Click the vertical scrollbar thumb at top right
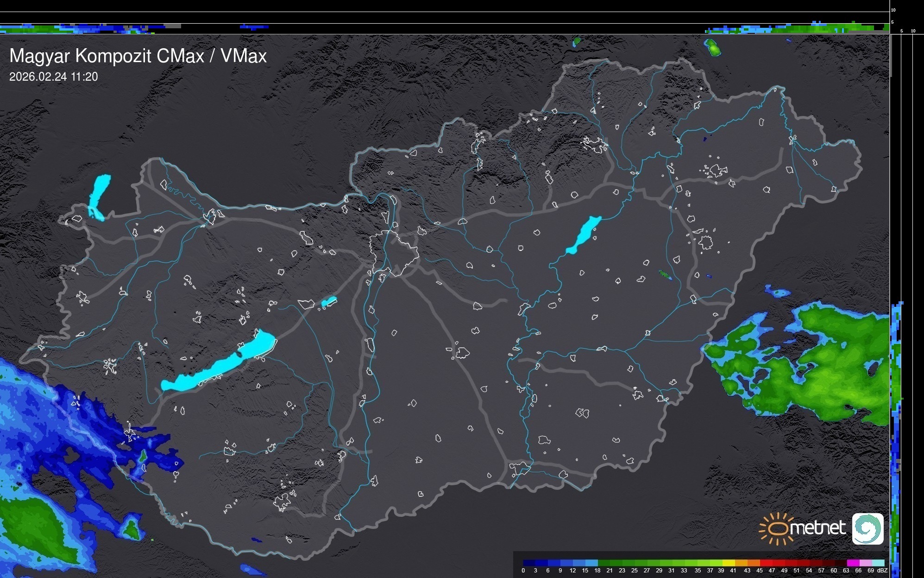This screenshot has height=578, width=924. click(891, 56)
